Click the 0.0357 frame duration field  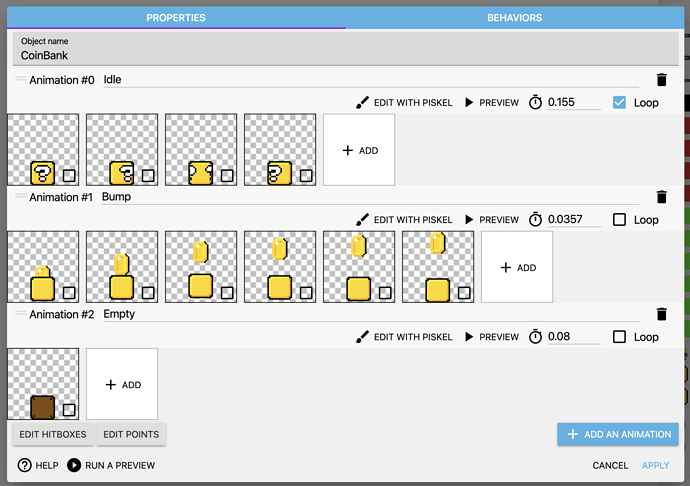tap(574, 219)
